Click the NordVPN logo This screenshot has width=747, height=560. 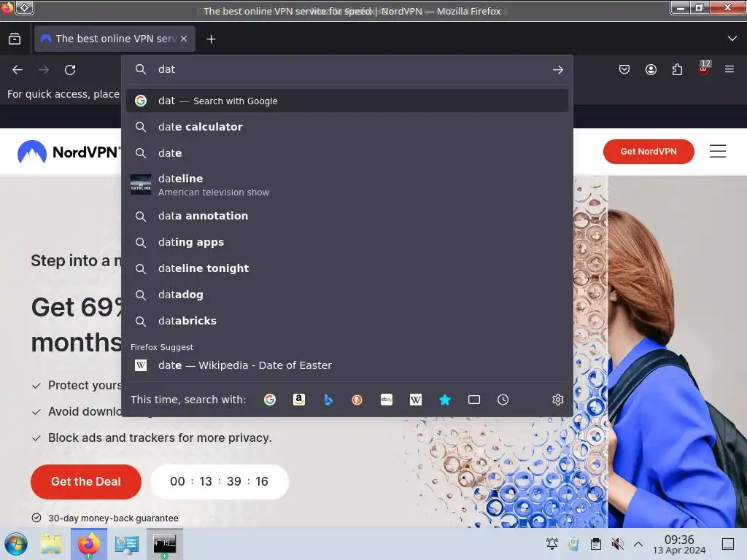point(68,152)
